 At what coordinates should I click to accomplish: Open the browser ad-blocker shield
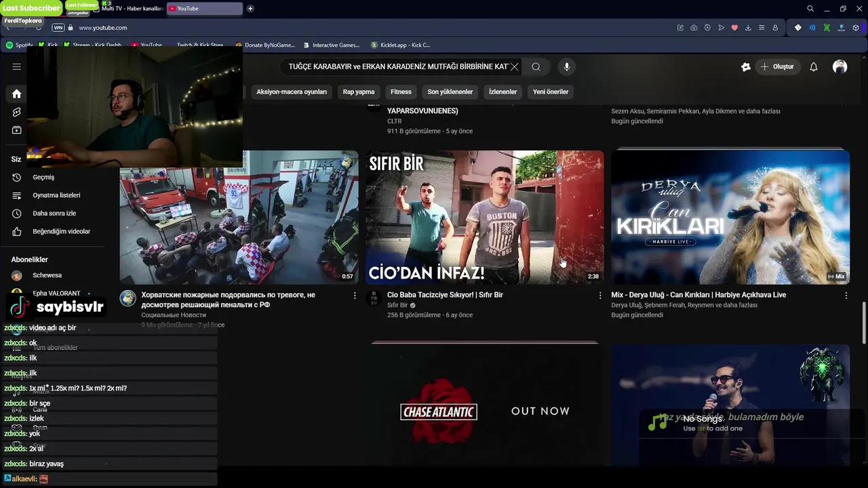pos(707,28)
